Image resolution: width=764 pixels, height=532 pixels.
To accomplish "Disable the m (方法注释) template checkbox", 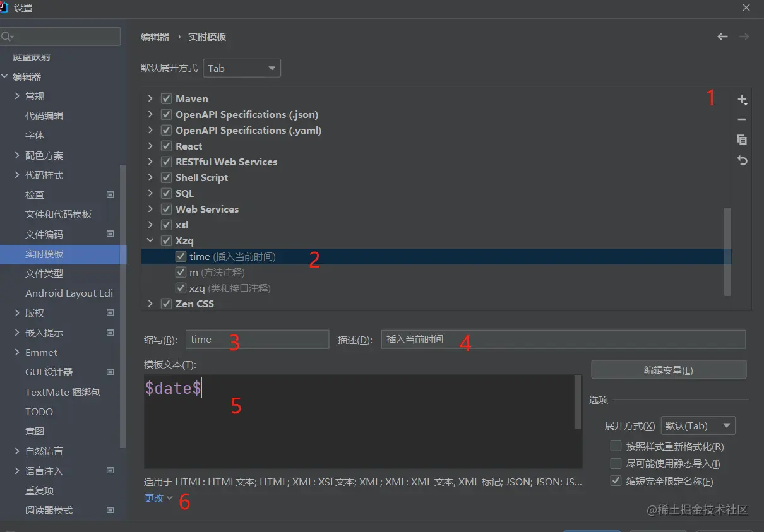I will coord(181,272).
